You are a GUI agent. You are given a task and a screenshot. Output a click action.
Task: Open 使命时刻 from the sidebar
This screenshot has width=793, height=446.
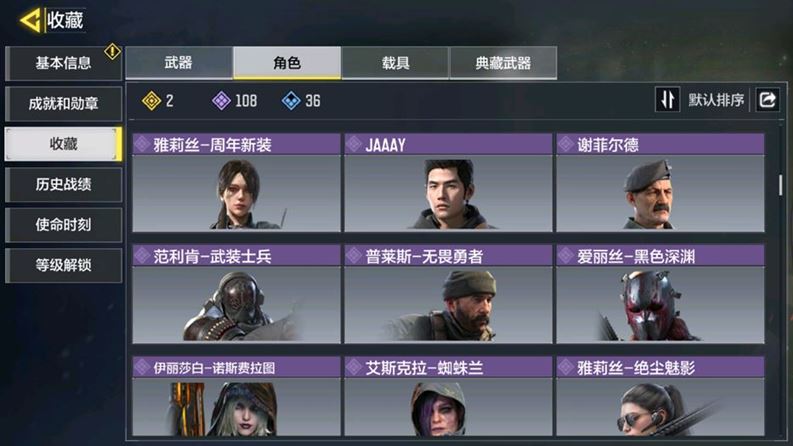coord(63,225)
